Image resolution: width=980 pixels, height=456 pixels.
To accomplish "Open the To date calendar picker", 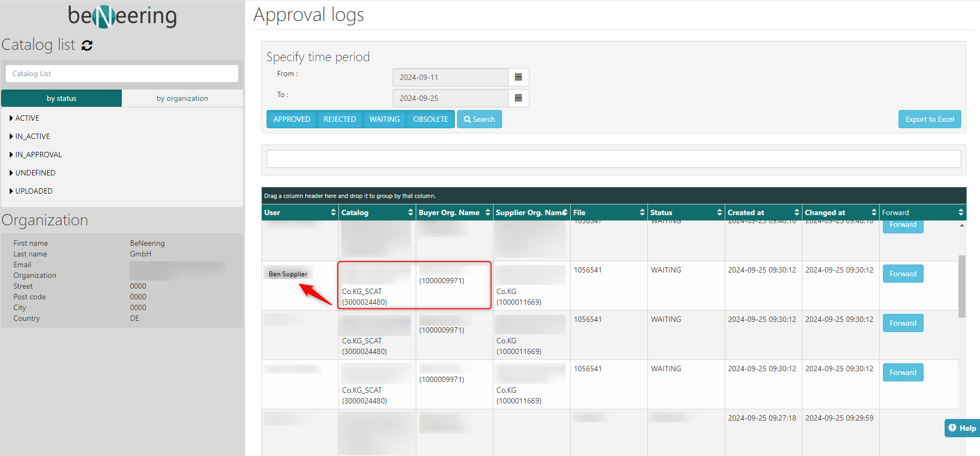I will point(518,98).
